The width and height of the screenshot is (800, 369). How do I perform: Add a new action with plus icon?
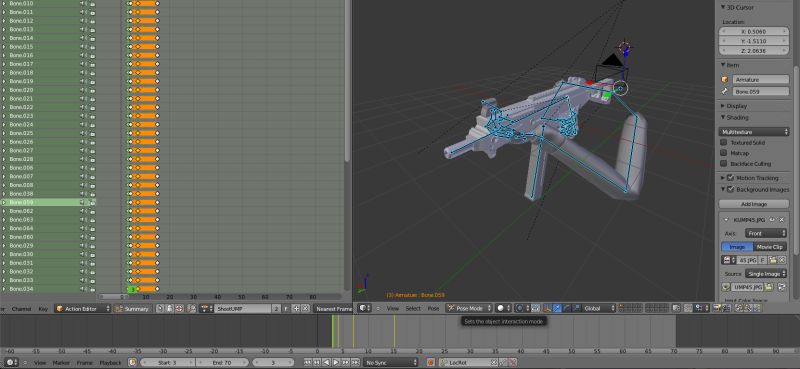(x=296, y=309)
